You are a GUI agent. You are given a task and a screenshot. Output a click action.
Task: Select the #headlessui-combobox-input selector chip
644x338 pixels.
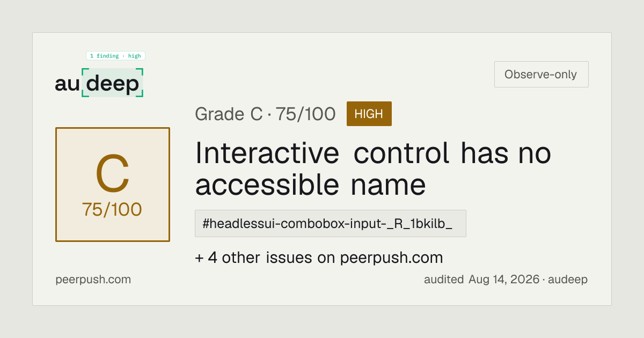[331, 224]
